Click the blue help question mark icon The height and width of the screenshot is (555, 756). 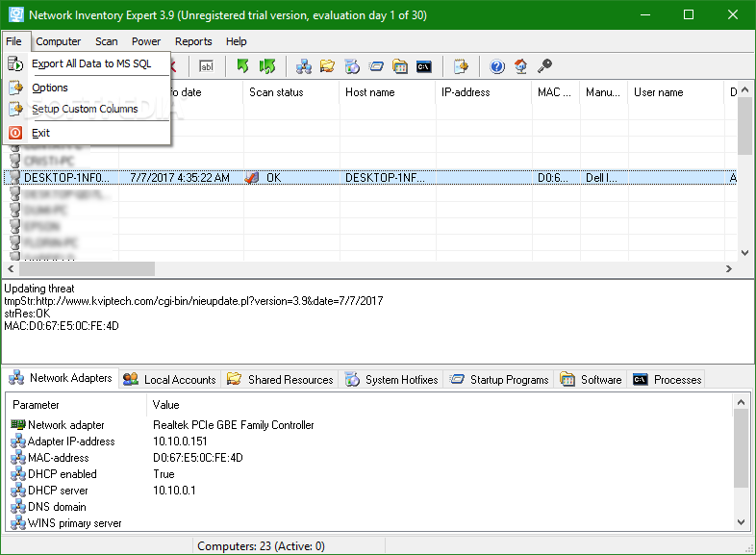(497, 66)
